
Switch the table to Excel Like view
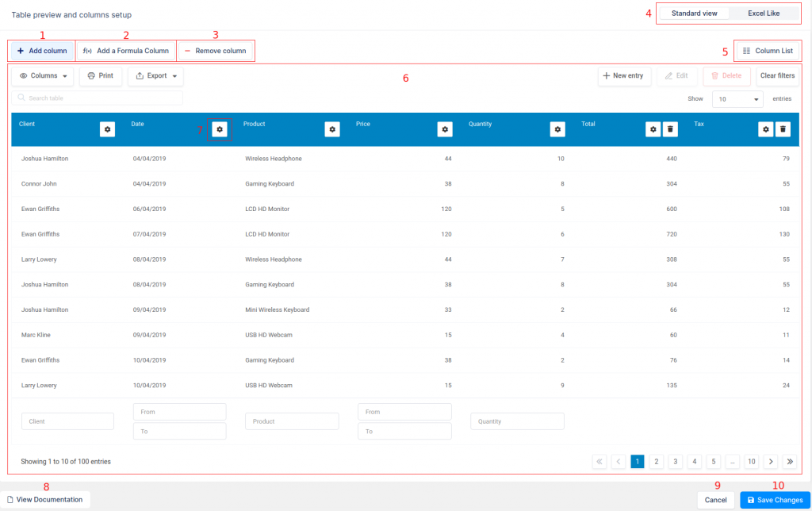762,13
